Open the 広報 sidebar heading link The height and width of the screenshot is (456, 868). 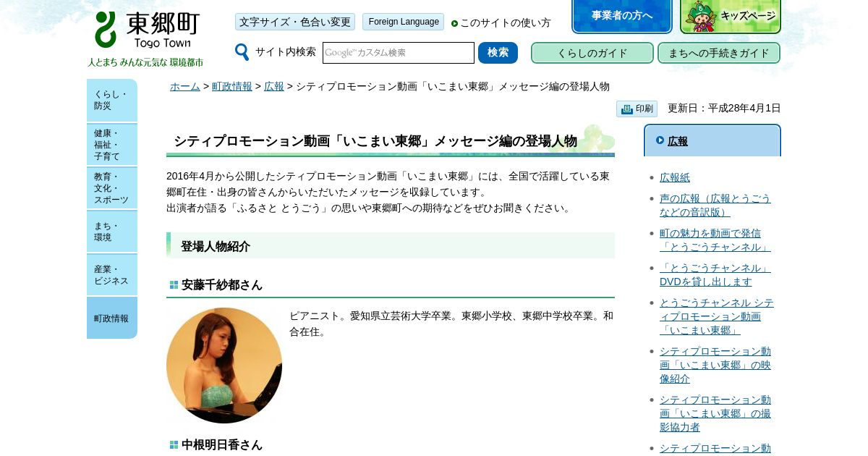pos(678,141)
